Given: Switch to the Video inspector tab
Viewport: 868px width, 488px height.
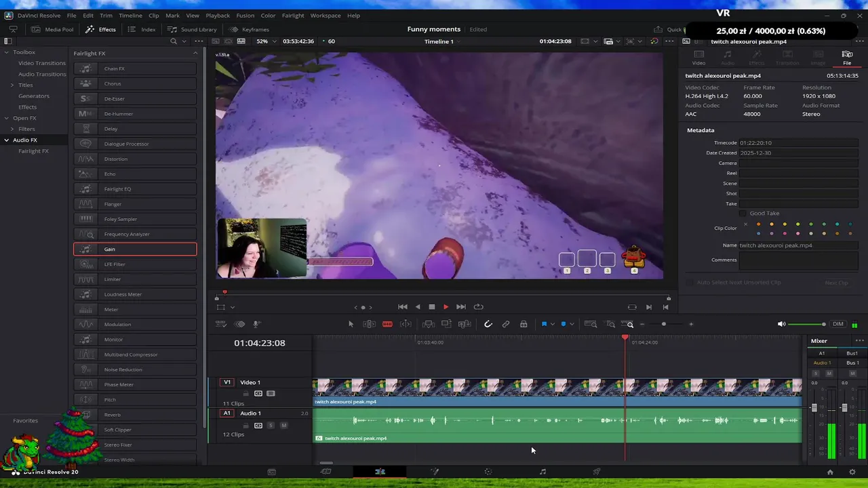Looking at the screenshot, I should click(x=698, y=57).
